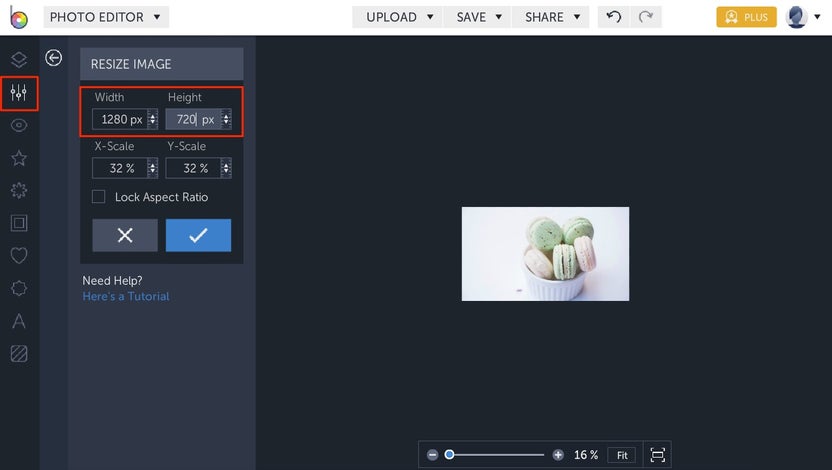
Task: Click the Fit zoom button
Action: (x=622, y=455)
